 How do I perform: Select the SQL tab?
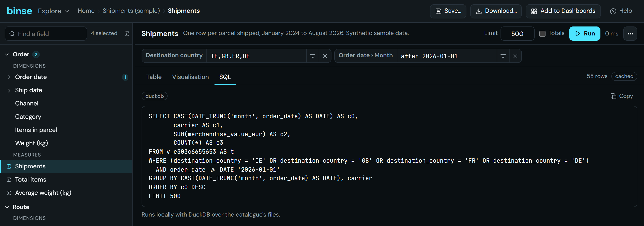point(225,77)
